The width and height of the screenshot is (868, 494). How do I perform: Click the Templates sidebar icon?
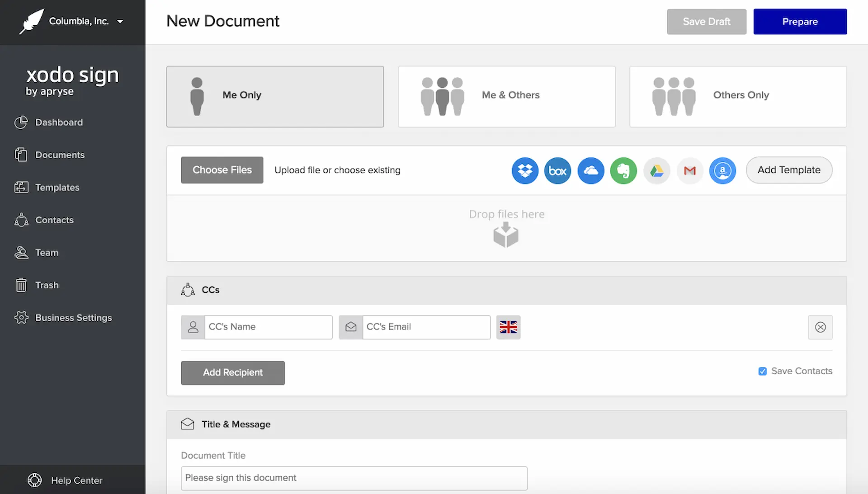(x=21, y=187)
